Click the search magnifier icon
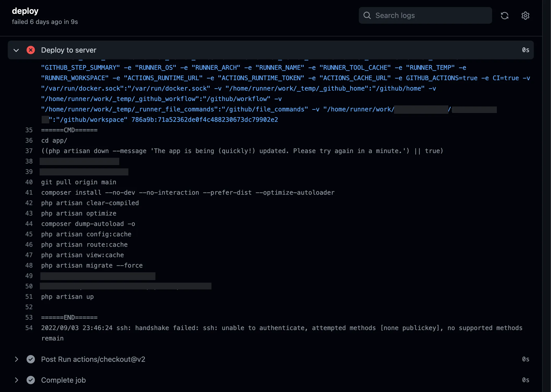Viewport: 551px width, 392px height. click(x=367, y=15)
